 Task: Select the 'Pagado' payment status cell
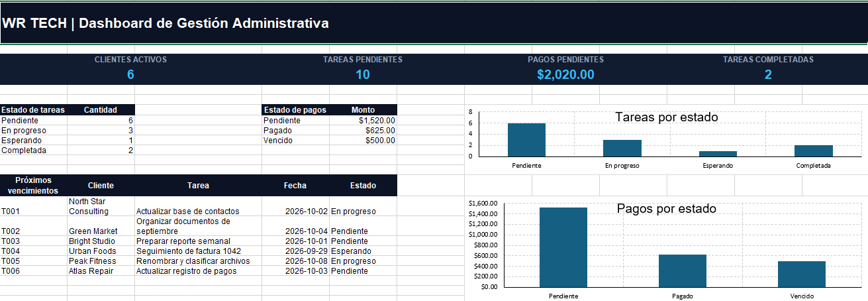(x=296, y=130)
